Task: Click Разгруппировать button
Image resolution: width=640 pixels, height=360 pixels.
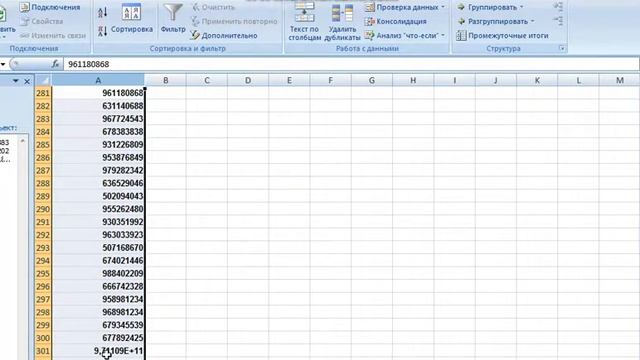Action: pyautogui.click(x=495, y=21)
